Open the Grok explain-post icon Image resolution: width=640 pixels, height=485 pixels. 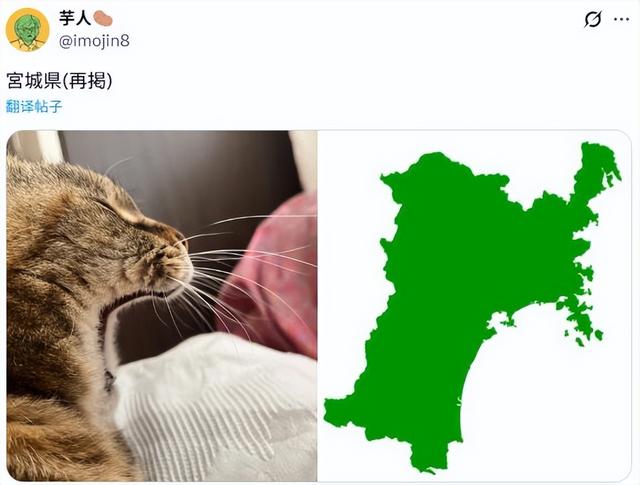pos(593,19)
